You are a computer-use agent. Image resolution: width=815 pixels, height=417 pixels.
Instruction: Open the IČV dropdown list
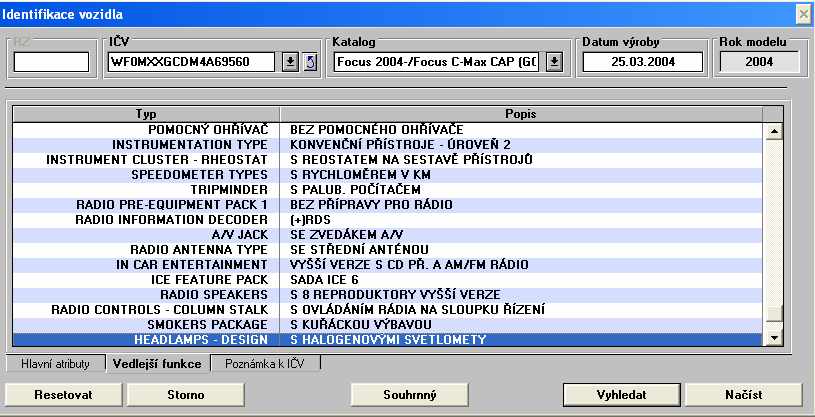(x=289, y=62)
